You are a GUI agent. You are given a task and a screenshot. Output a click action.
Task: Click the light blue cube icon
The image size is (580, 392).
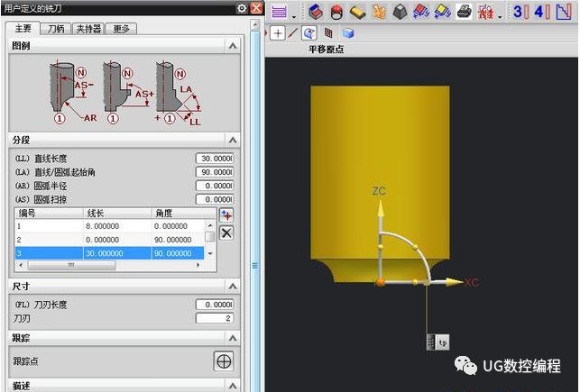(x=347, y=33)
